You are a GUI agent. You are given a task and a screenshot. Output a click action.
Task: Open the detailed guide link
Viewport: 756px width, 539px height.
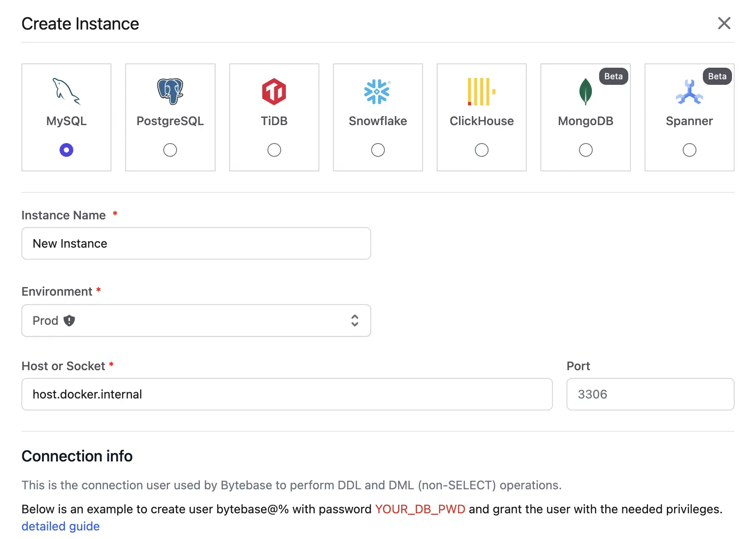point(60,526)
